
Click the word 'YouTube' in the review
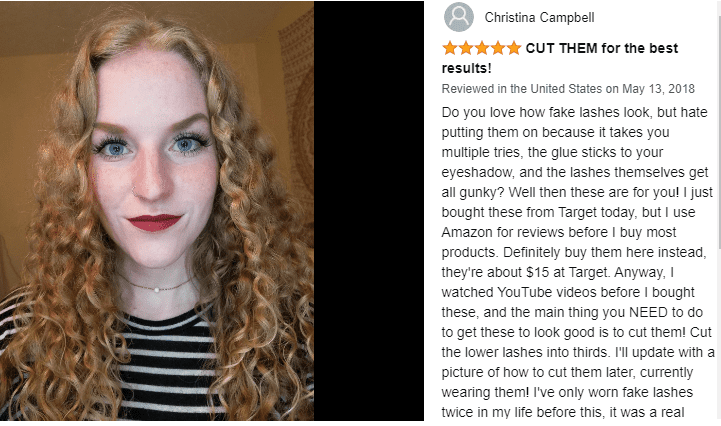tap(525, 293)
